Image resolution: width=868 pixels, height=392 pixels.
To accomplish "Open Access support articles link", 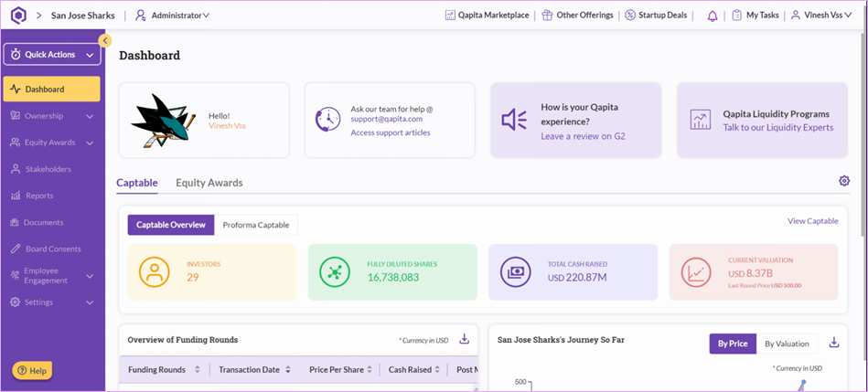I will 391,132.
